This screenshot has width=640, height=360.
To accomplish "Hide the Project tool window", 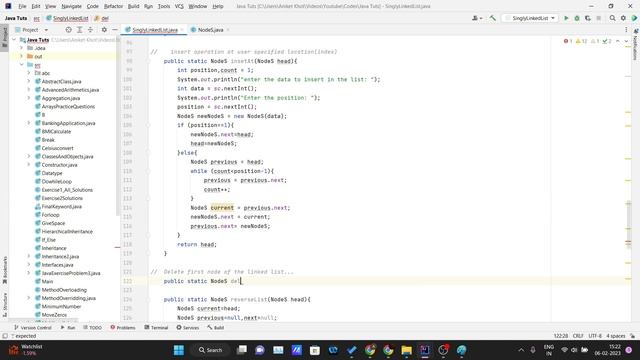I will point(115,30).
